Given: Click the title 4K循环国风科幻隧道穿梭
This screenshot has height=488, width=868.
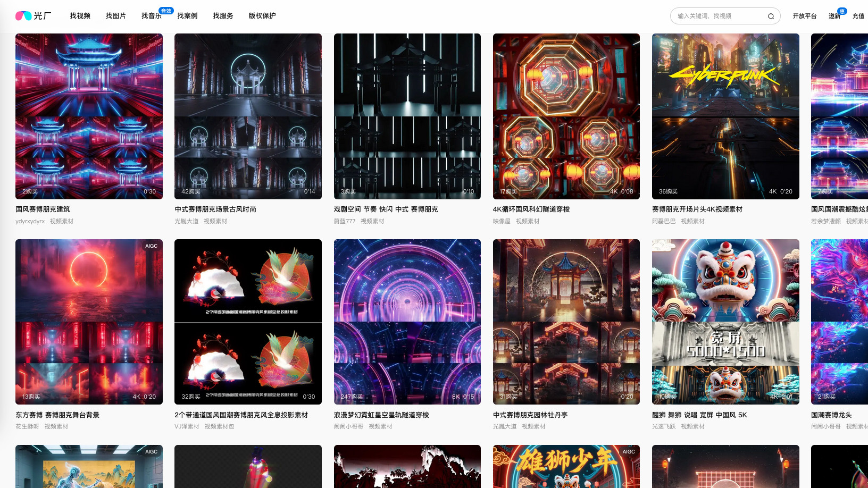Looking at the screenshot, I should [x=531, y=209].
